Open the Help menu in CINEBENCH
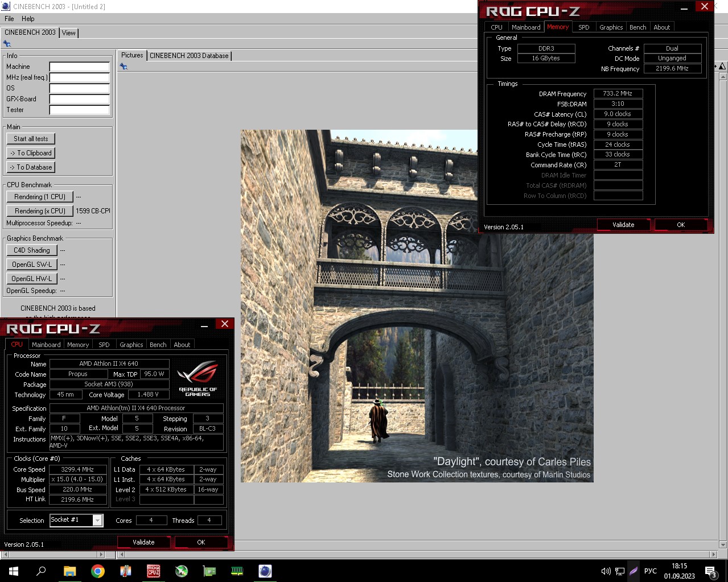 [x=28, y=19]
